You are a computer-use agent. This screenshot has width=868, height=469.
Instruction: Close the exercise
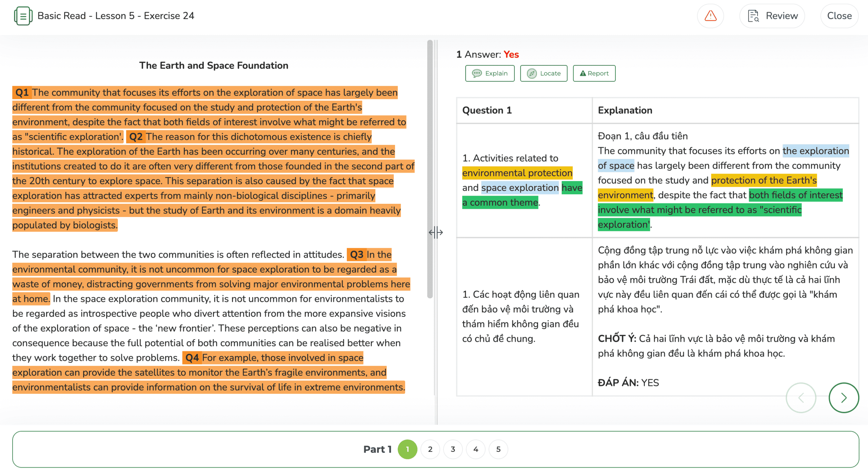point(839,16)
